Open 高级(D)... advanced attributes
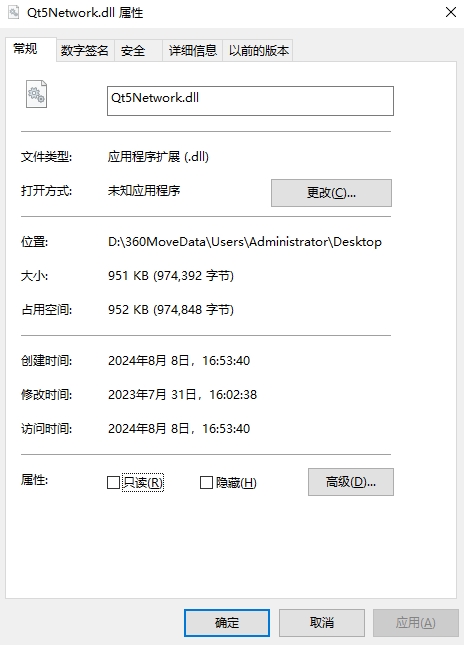Viewport: 464px width, 645px height. 350,482
